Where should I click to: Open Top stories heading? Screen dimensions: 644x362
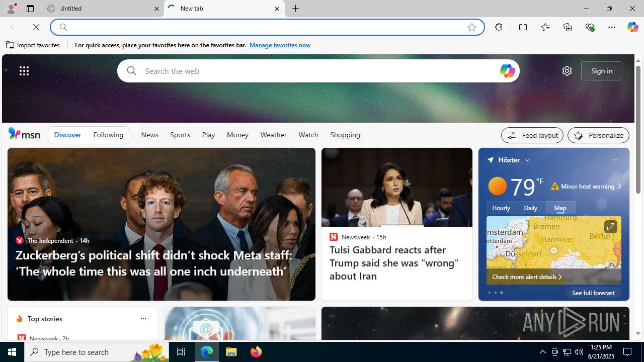point(45,319)
